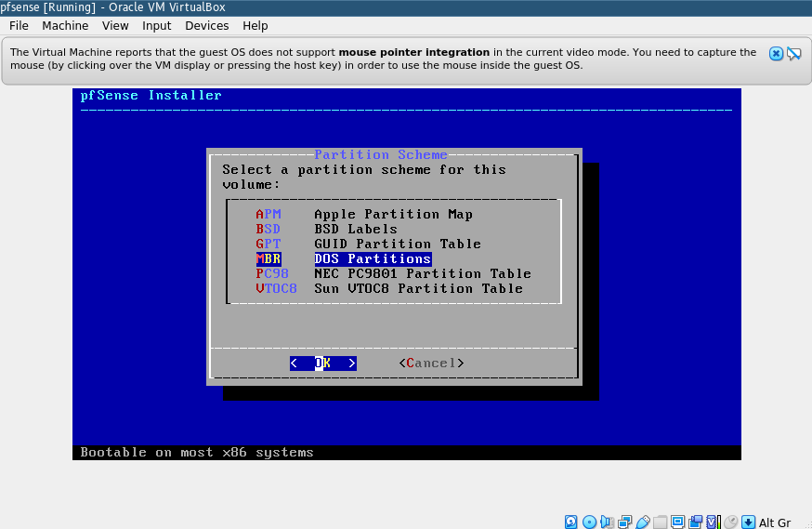The image size is (812, 529).
Task: Open the Input menu
Action: (x=156, y=26)
